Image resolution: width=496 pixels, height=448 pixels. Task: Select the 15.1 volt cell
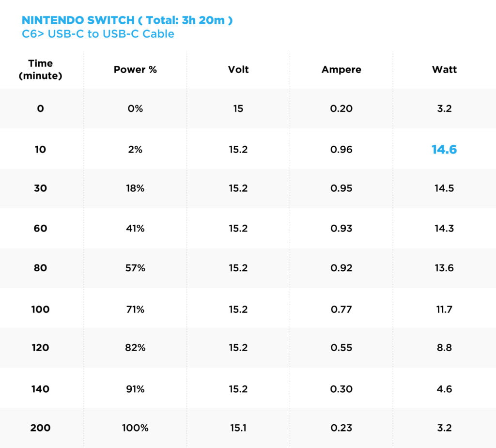pos(238,428)
